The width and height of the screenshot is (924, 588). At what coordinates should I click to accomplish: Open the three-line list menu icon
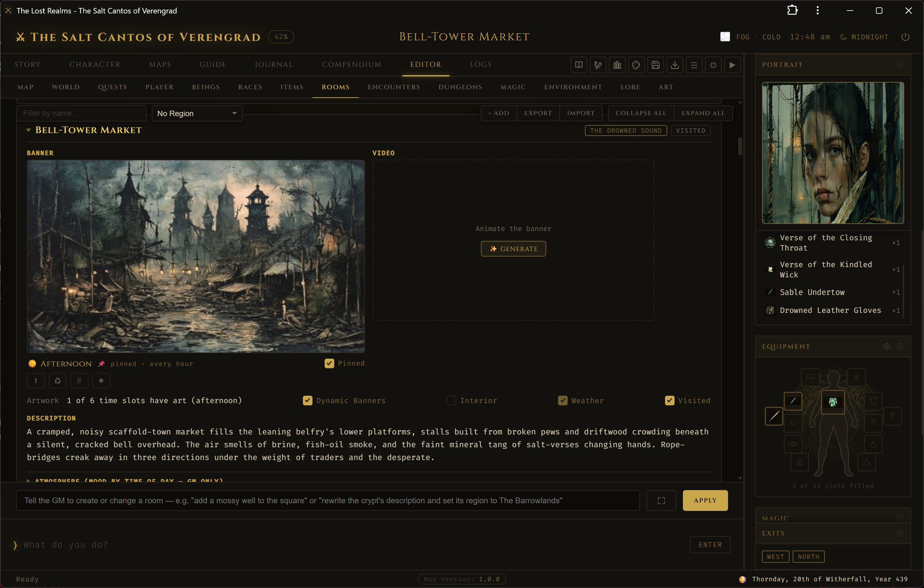click(x=694, y=65)
